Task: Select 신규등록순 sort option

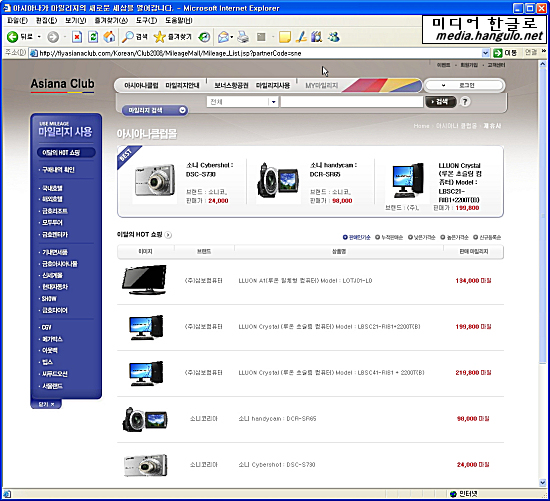Action: [x=487, y=238]
